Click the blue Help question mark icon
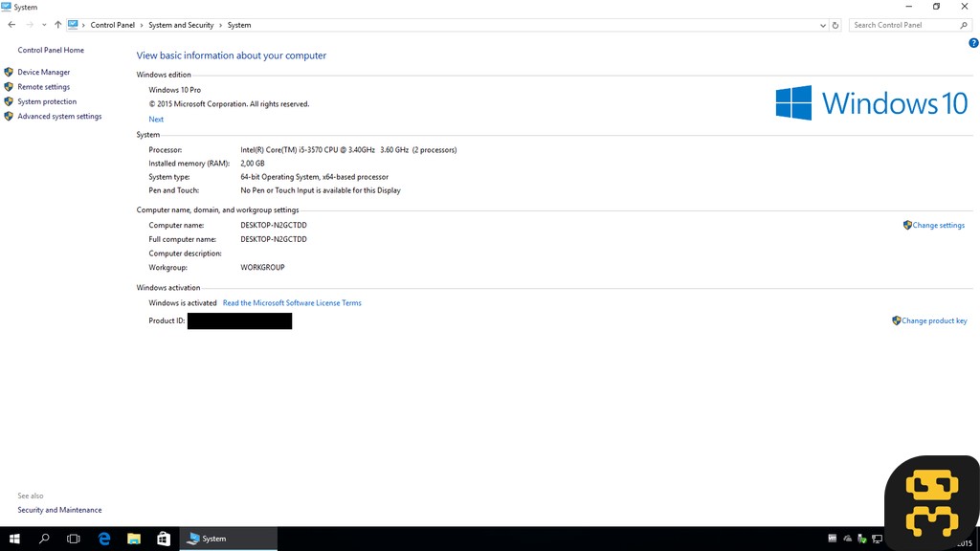The width and height of the screenshot is (980, 551). tap(973, 43)
